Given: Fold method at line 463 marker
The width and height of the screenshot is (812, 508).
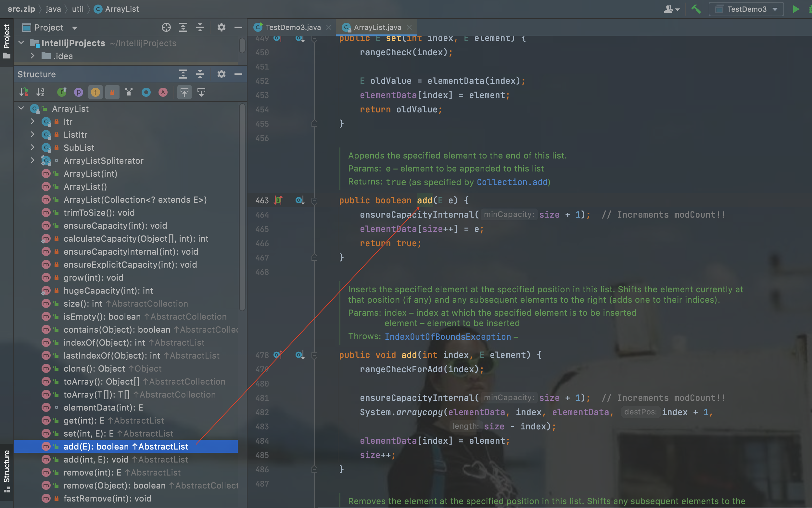Looking at the screenshot, I should 314,201.
